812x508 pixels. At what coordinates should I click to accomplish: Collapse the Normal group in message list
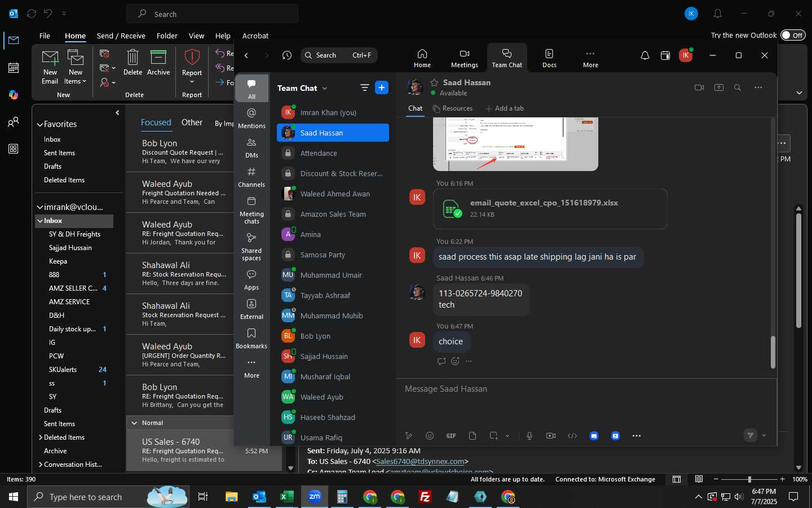pos(134,423)
